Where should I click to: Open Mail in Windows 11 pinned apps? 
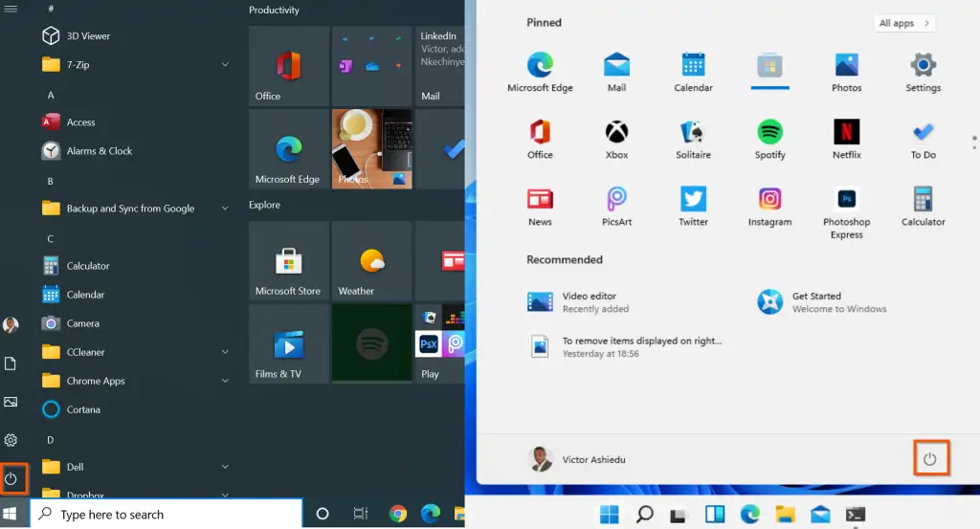pyautogui.click(x=616, y=72)
